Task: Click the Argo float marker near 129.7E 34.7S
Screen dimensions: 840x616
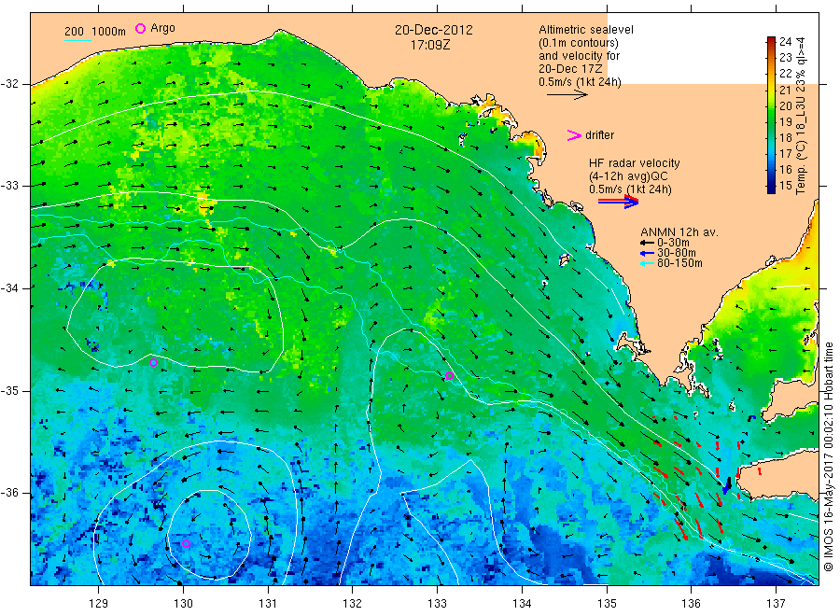Action: point(153,363)
